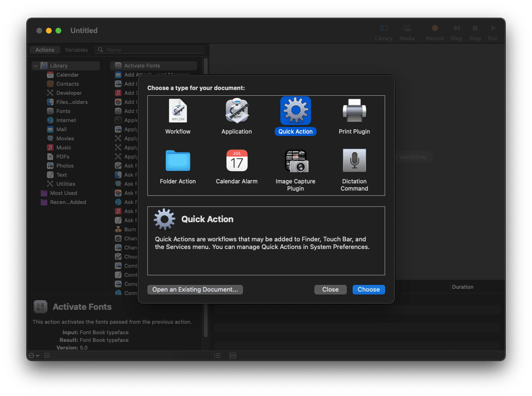Show log list view icon

tap(218, 356)
